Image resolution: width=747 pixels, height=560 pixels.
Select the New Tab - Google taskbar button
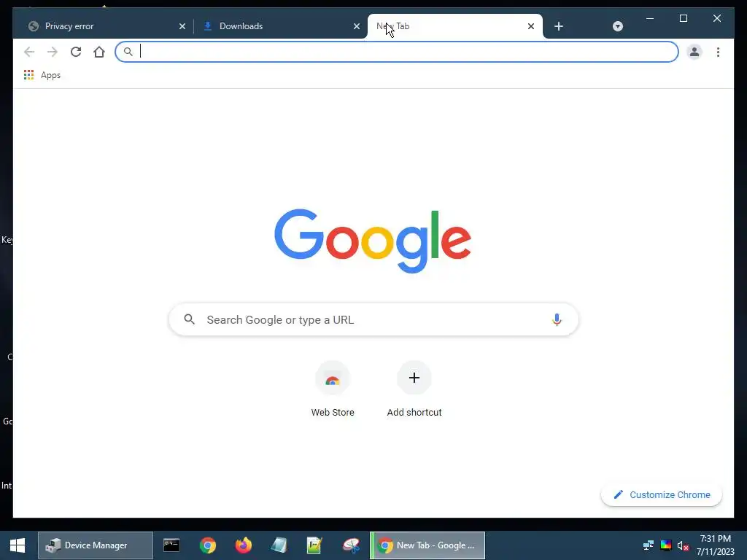pos(427,545)
